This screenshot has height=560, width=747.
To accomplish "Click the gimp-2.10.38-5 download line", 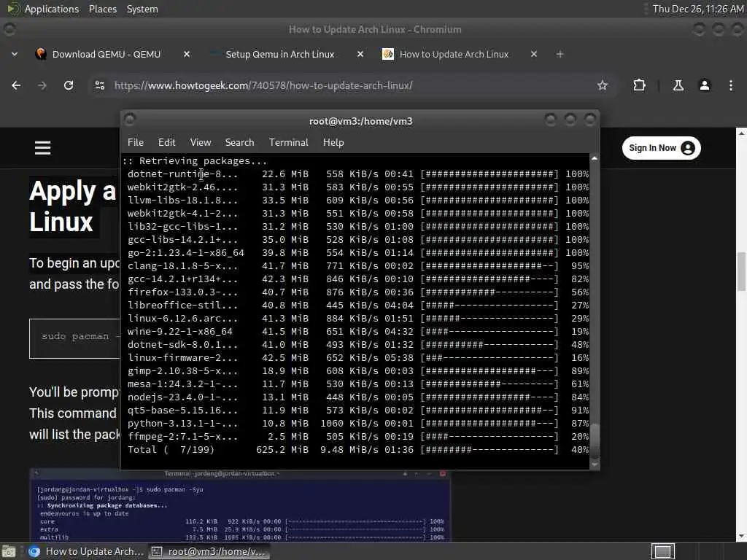I will point(357,370).
